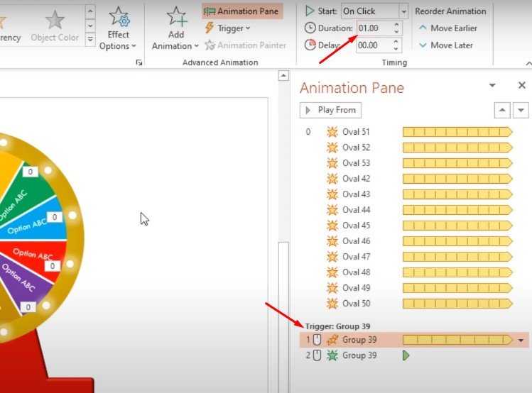Select the Oval 42 animation entry
532x393 pixels.
(414, 179)
